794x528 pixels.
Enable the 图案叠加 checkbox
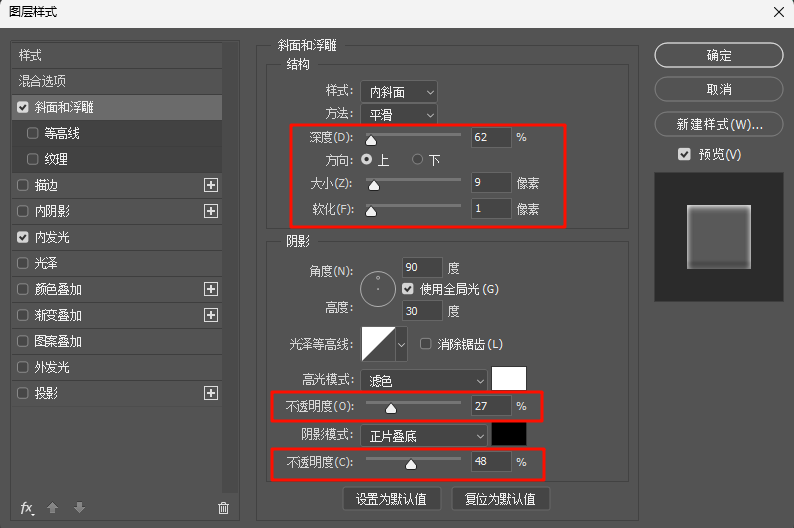23,341
